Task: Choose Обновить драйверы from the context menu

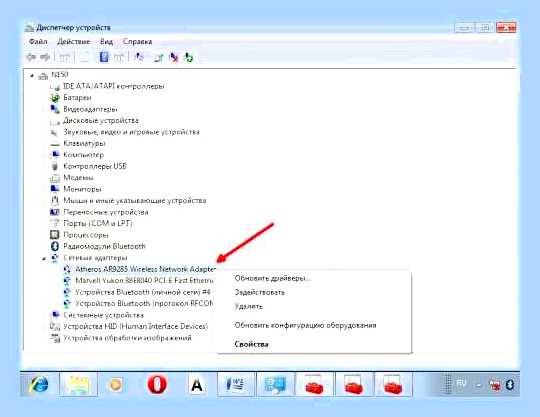Action: [x=272, y=278]
